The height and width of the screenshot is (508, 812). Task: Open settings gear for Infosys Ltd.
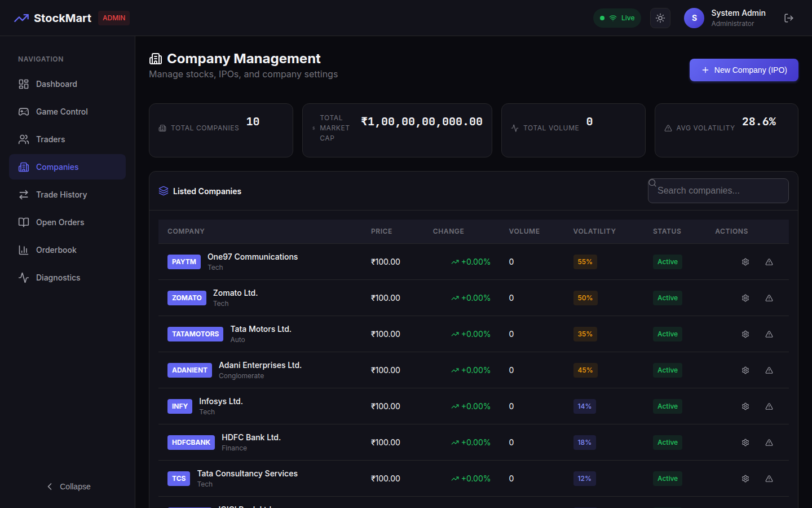click(x=745, y=406)
